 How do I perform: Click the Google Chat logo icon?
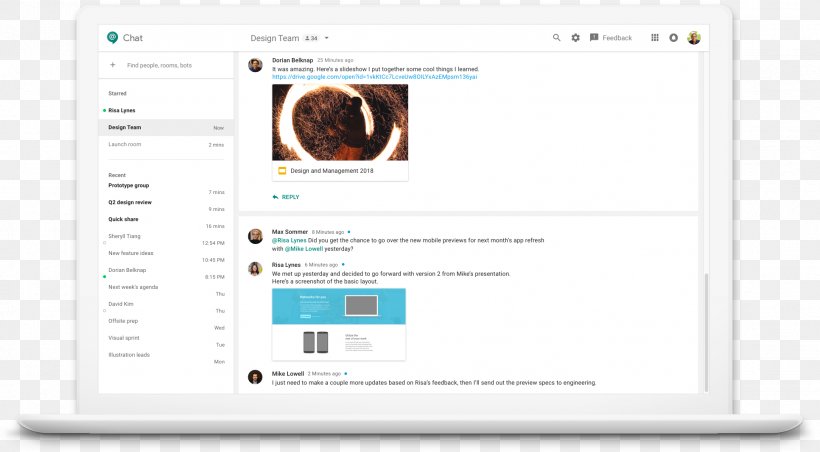[x=112, y=38]
